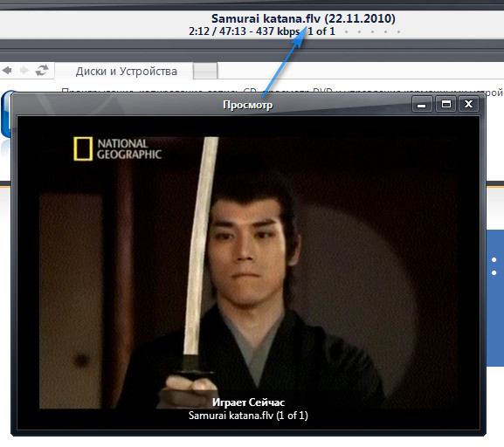Click the back navigation arrow
504x447 pixels.
coord(7,70)
